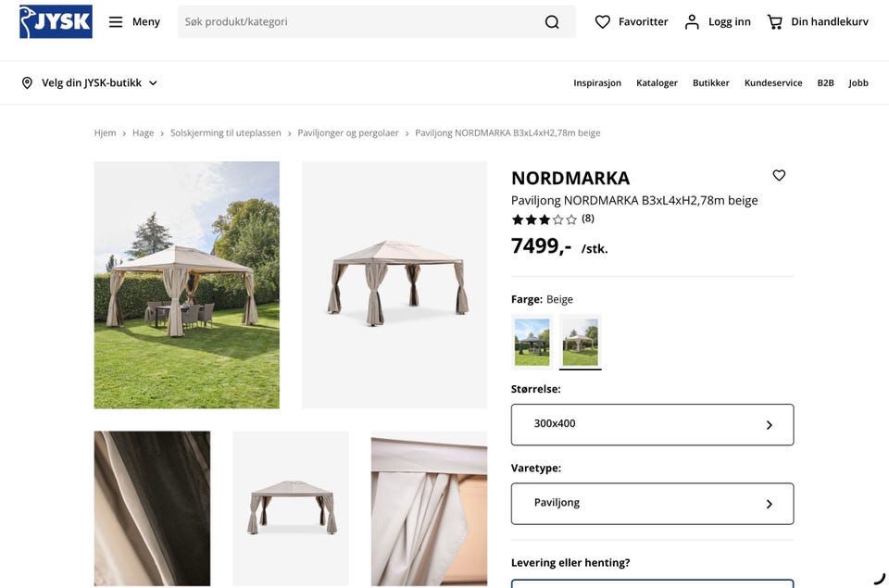Follow the Hage breadcrumb link
Viewport: 889px width, 588px height.
click(143, 132)
